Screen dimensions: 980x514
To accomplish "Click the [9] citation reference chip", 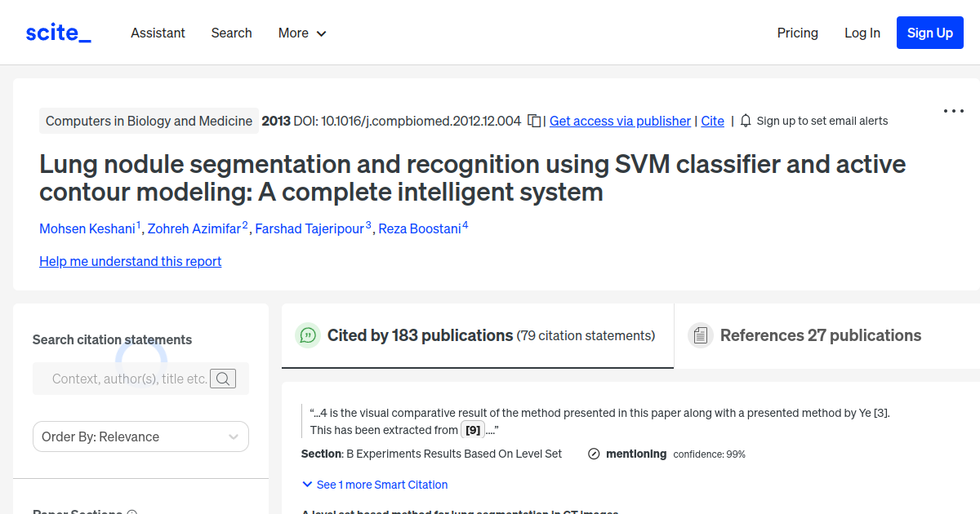I will tap(472, 429).
